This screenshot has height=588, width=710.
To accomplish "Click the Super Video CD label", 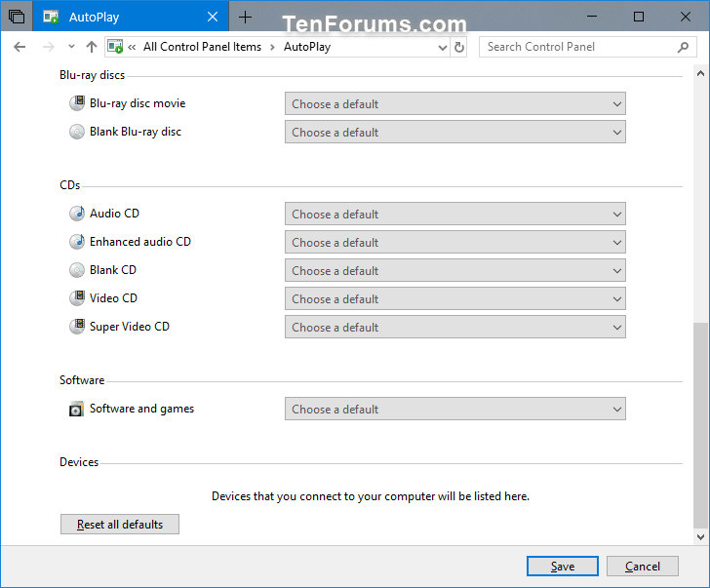I will [x=130, y=327].
